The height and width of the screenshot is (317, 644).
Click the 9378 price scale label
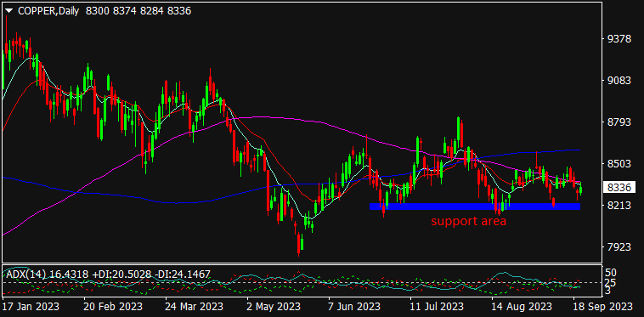[619, 38]
